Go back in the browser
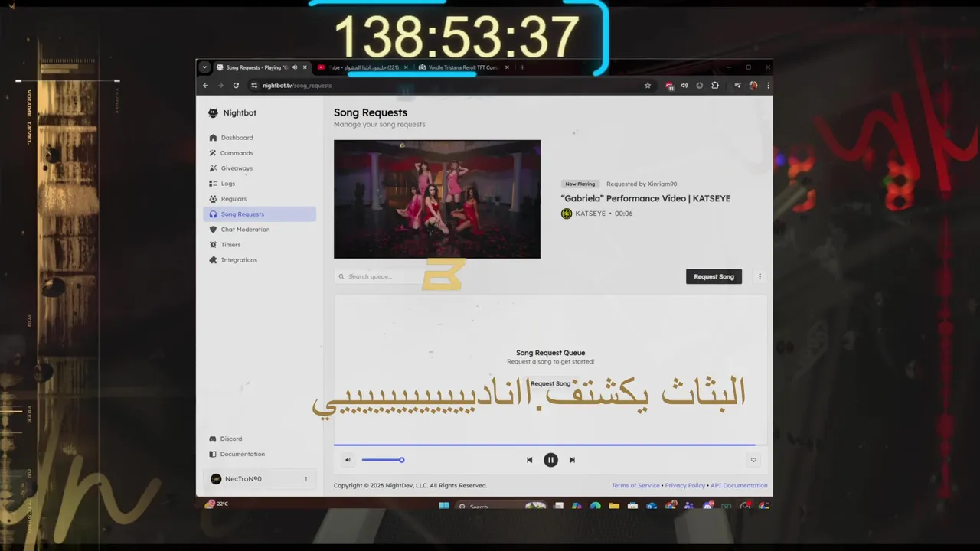 coord(205,86)
